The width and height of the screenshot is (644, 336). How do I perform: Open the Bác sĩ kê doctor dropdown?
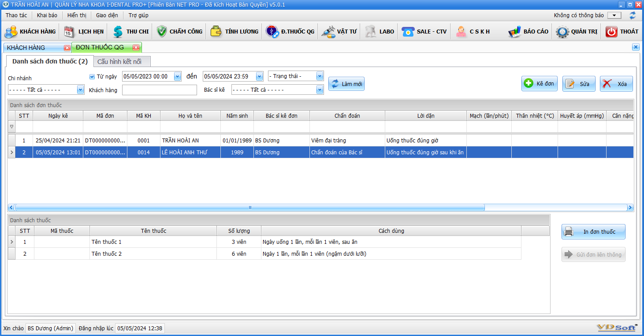tap(320, 90)
